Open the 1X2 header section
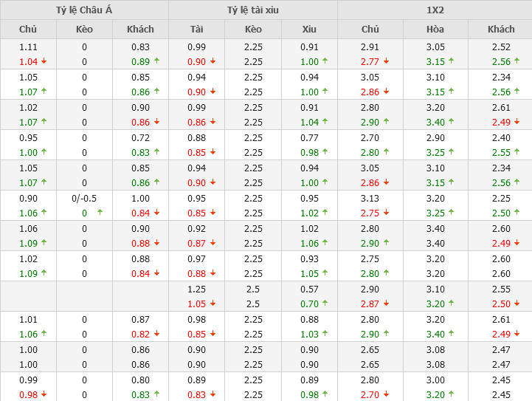 click(435, 10)
